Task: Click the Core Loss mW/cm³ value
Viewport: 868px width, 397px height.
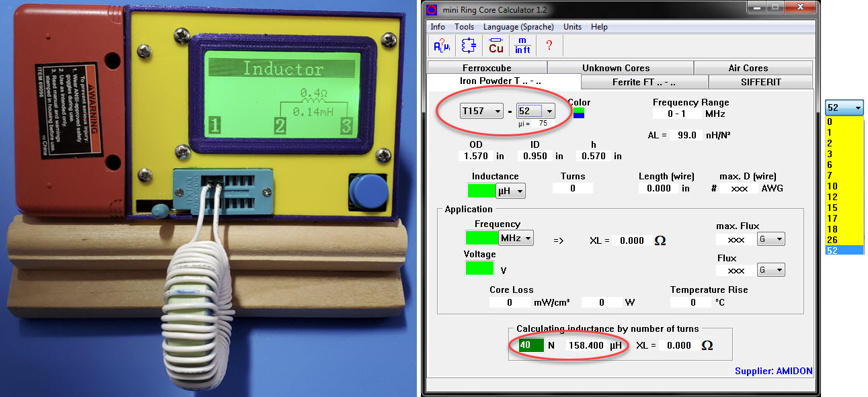Action: tap(510, 303)
